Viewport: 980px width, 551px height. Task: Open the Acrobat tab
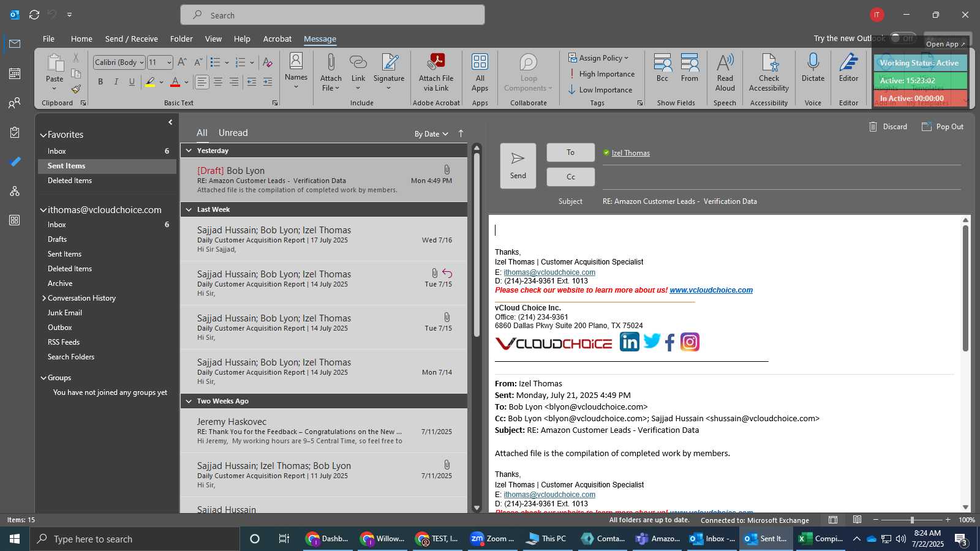[x=277, y=39]
